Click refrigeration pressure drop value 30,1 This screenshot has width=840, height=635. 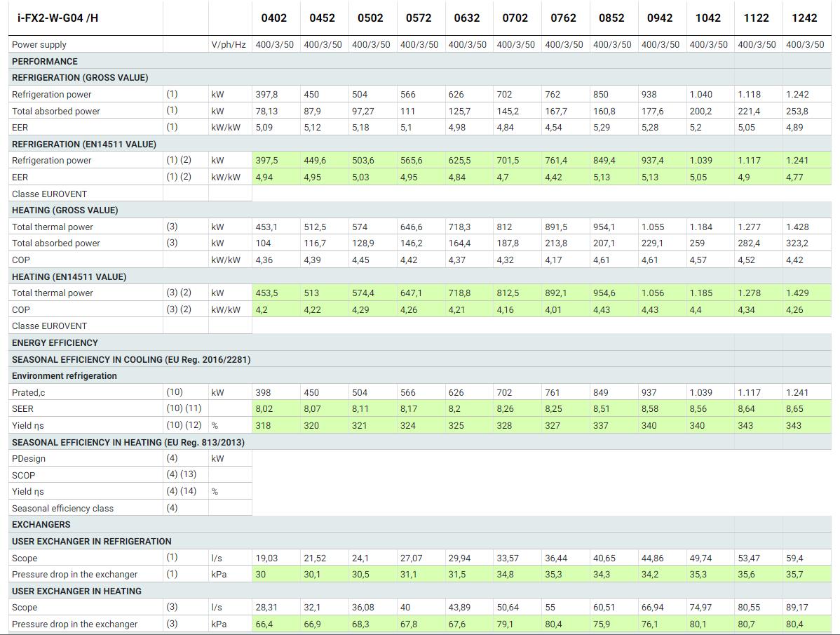(x=312, y=575)
